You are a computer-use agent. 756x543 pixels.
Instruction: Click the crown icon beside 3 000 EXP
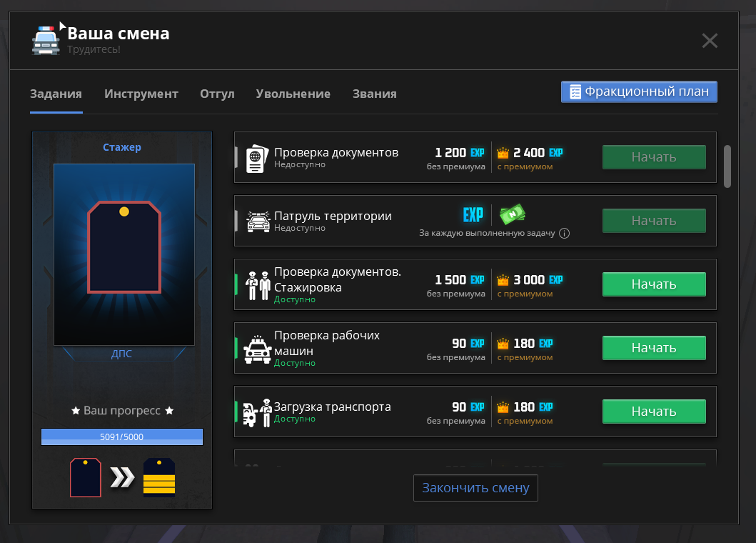click(x=503, y=280)
